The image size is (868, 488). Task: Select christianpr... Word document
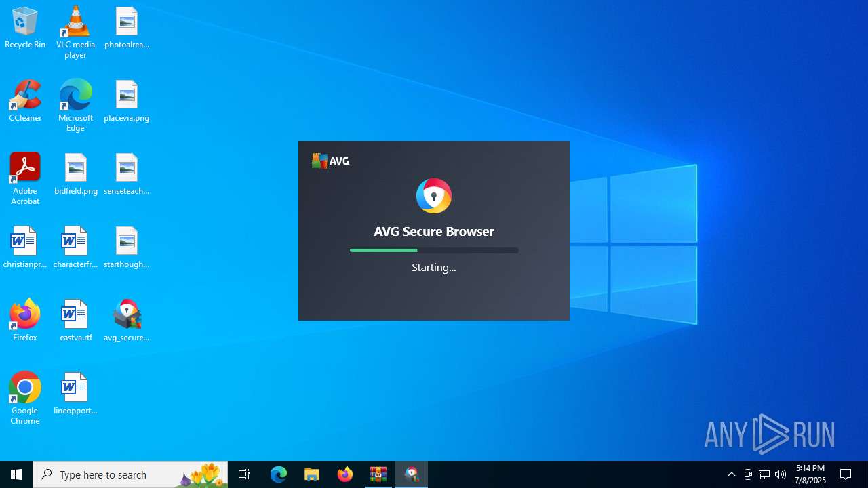[x=25, y=248]
